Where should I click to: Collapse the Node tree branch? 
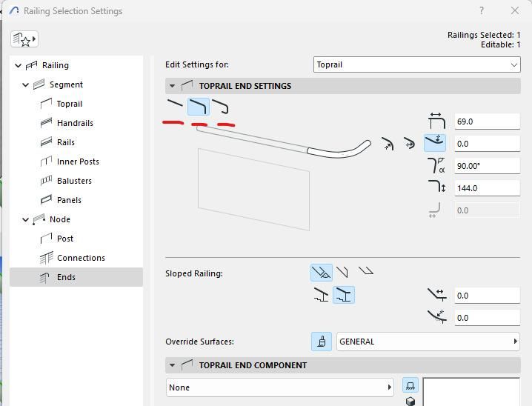26,220
